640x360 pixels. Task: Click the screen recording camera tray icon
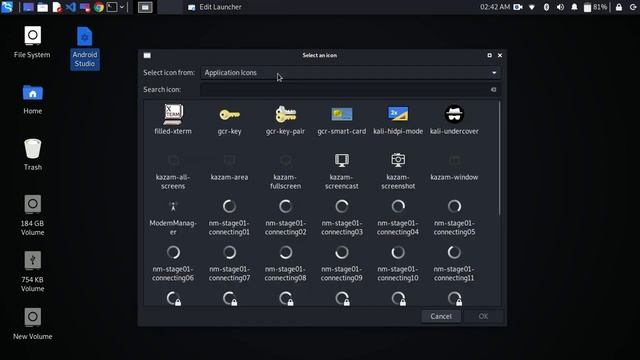[x=518, y=7]
